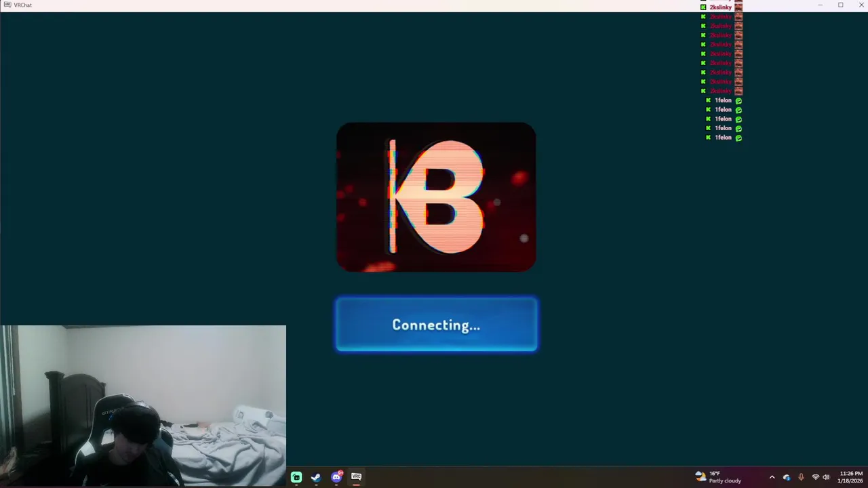Click the Connecting... button

437,325
